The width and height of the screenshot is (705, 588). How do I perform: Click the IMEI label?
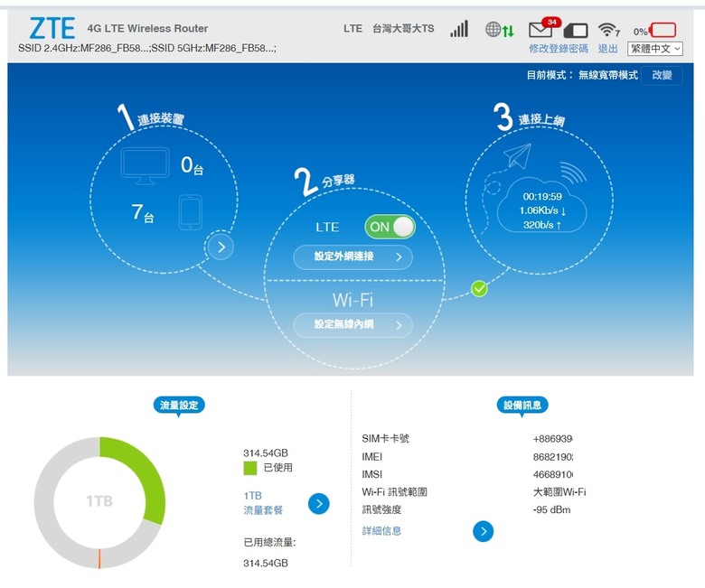click(371, 457)
